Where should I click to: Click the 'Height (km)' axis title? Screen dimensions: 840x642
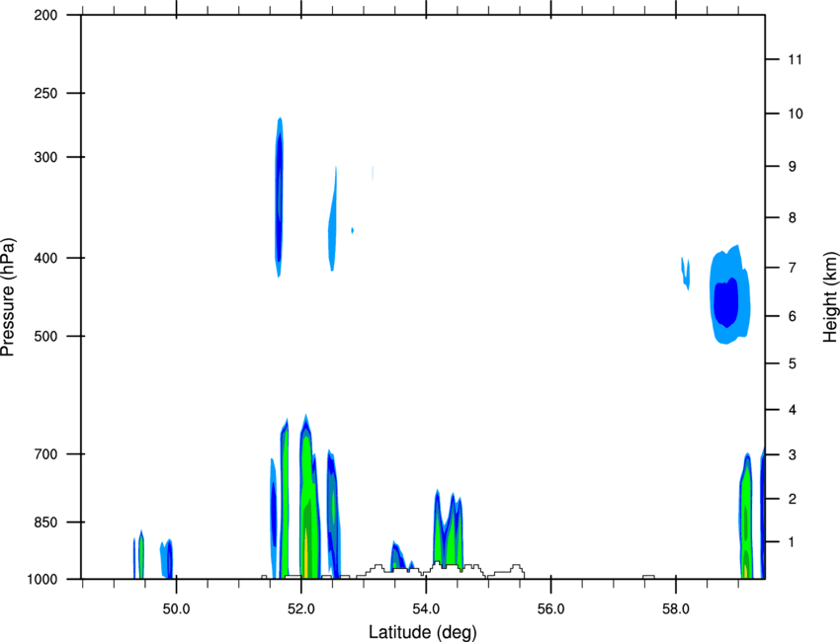(x=830, y=296)
